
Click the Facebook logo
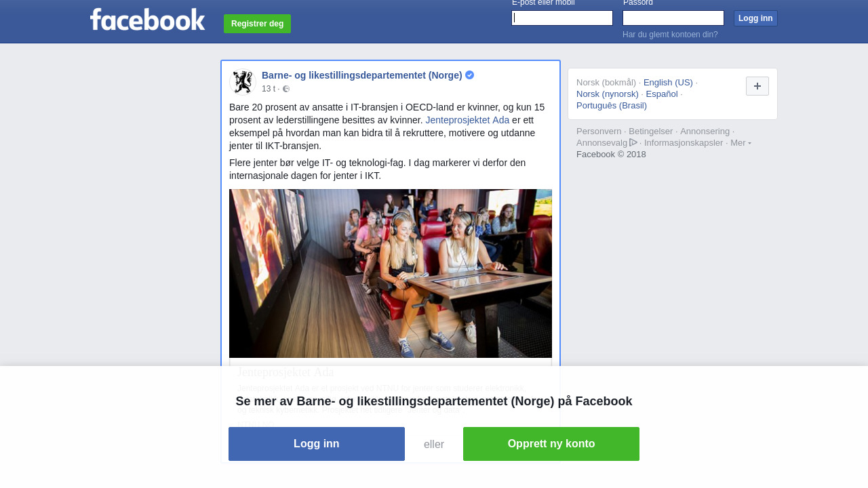(147, 19)
